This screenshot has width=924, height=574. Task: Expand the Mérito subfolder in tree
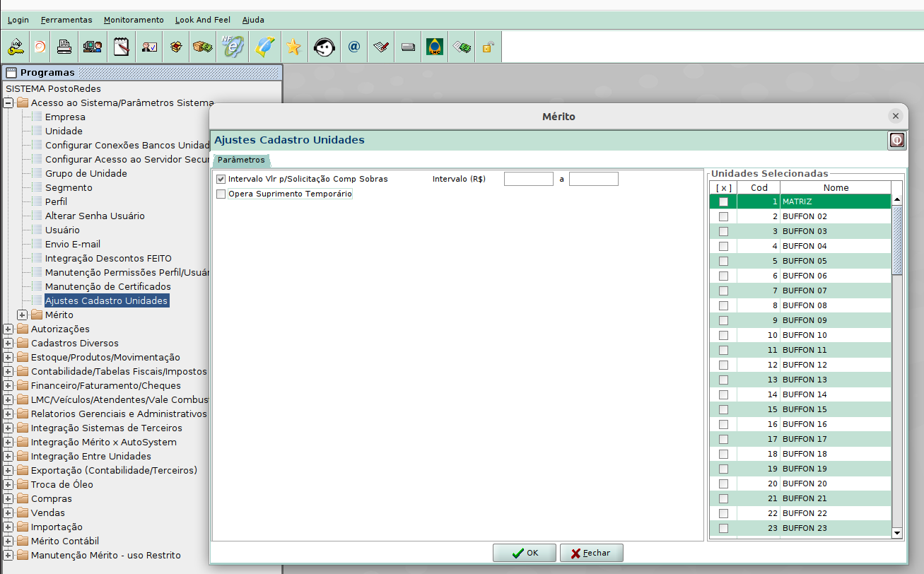(x=23, y=315)
